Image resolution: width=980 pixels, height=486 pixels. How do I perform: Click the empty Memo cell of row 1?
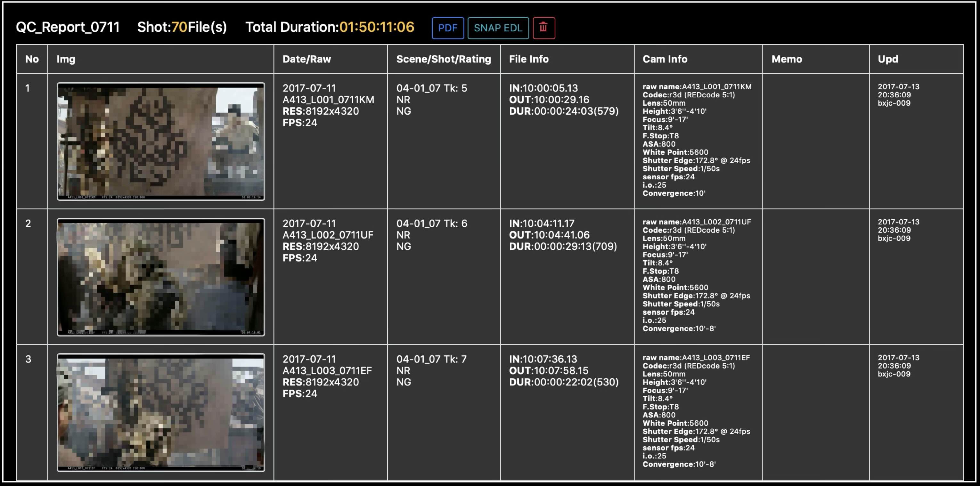coord(815,141)
